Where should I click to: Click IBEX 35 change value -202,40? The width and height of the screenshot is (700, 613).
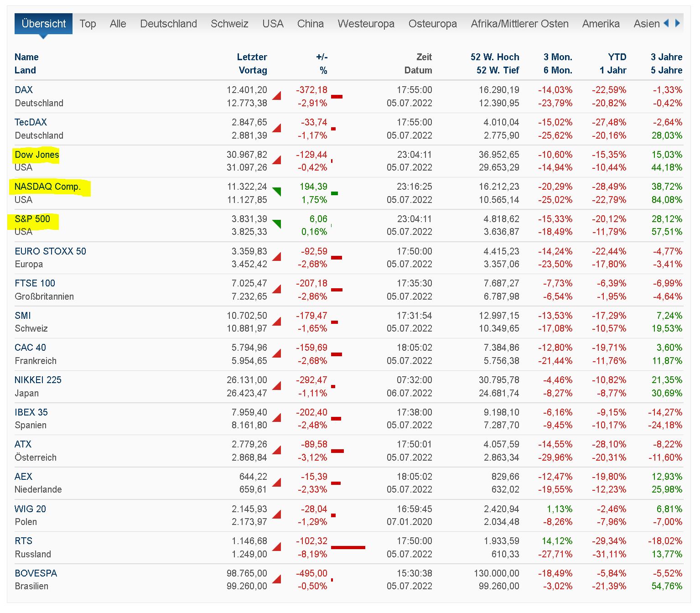311,412
